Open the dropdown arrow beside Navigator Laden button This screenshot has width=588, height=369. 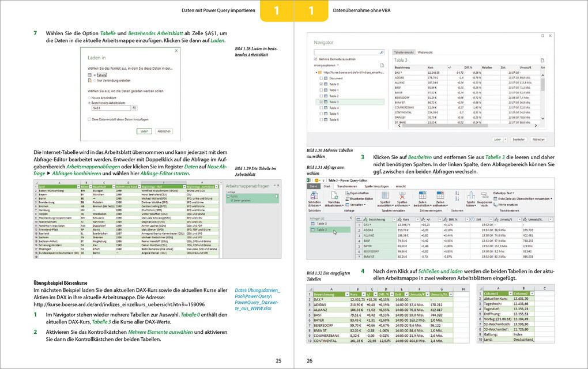505,139
